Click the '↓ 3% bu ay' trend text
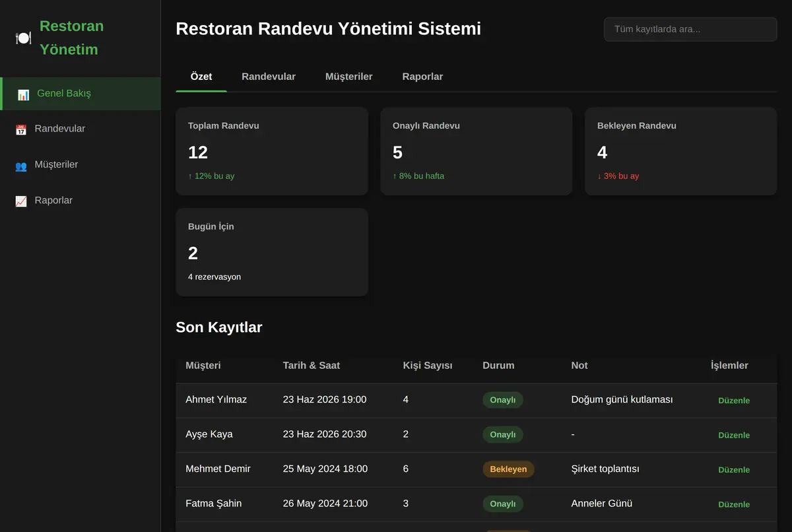This screenshot has height=532, width=792. [x=618, y=176]
